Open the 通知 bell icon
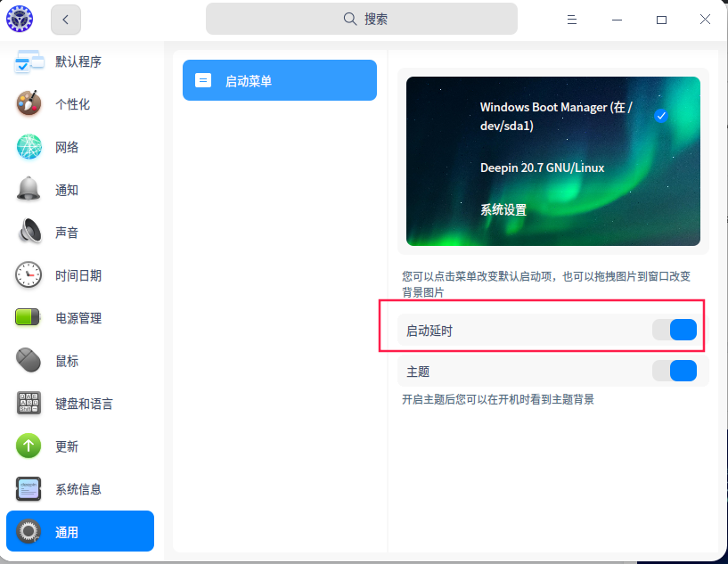The width and height of the screenshot is (728, 564). pyautogui.click(x=29, y=189)
